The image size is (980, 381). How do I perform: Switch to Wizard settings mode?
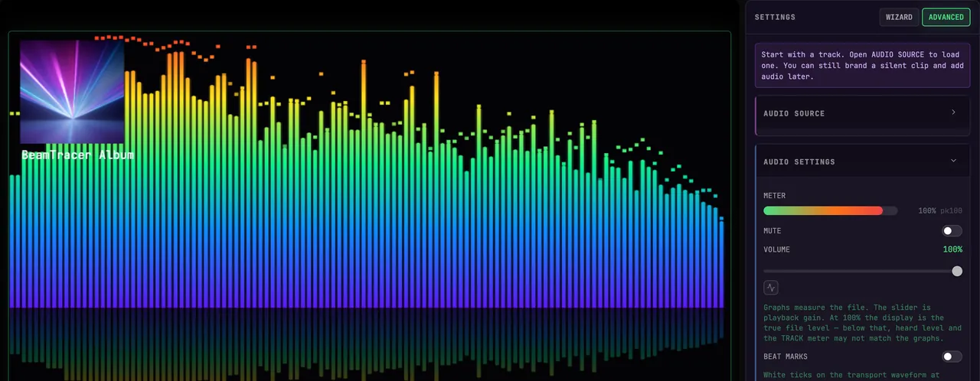pyautogui.click(x=899, y=17)
